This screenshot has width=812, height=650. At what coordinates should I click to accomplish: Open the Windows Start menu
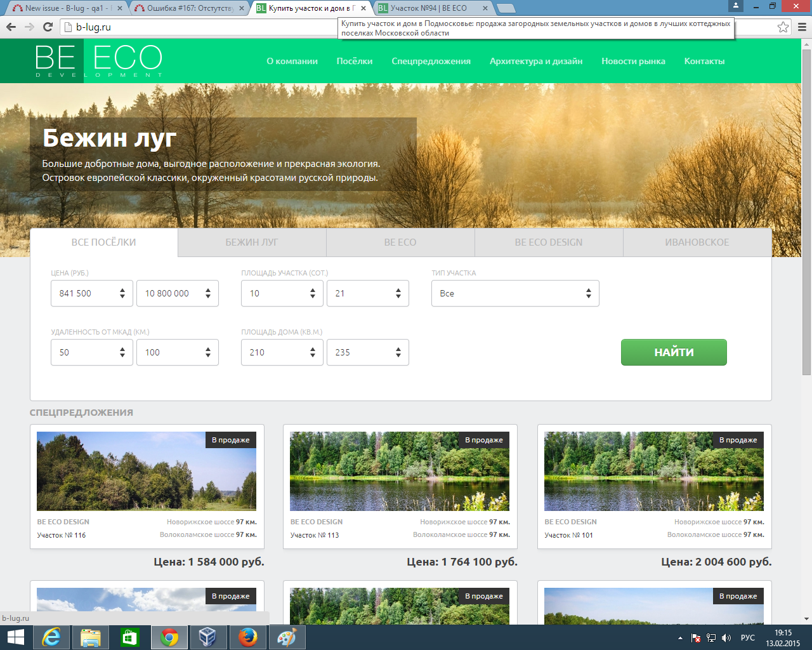[15, 637]
